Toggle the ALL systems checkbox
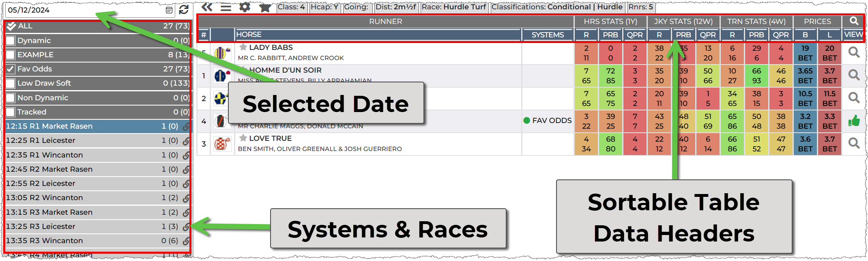The width and height of the screenshot is (868, 261). pyautogui.click(x=11, y=26)
